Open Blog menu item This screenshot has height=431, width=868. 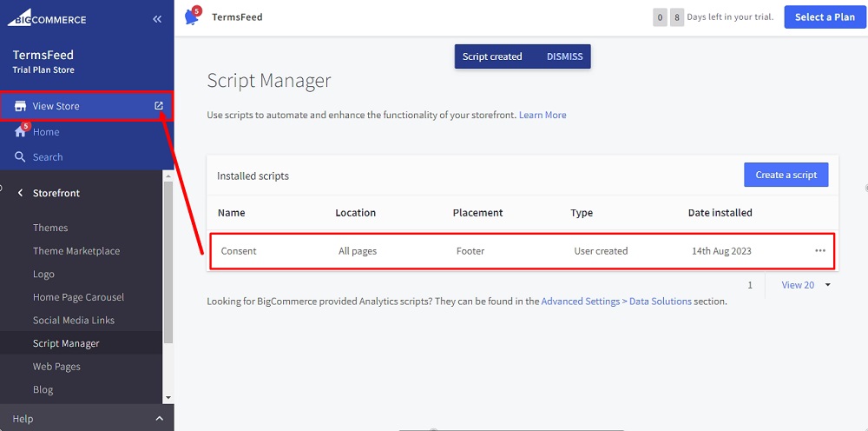tap(43, 389)
